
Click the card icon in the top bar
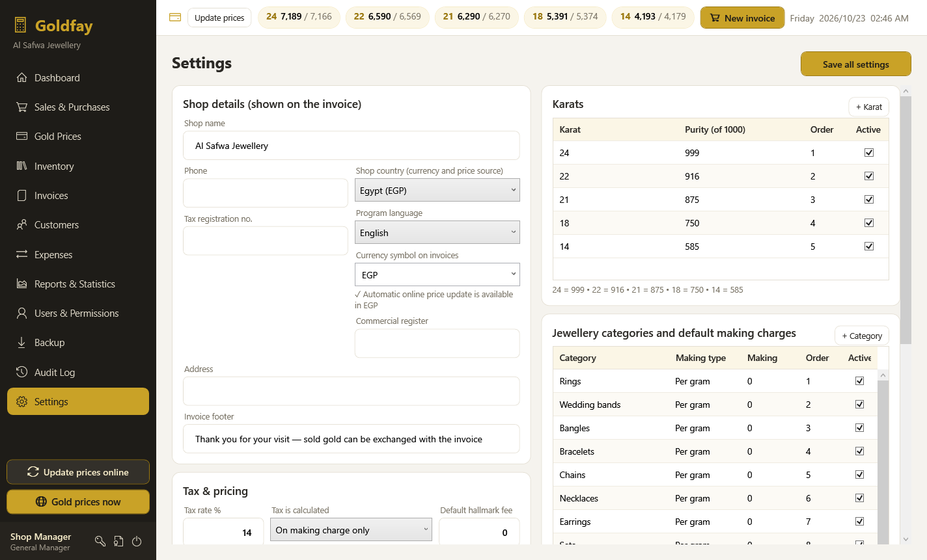point(175,18)
